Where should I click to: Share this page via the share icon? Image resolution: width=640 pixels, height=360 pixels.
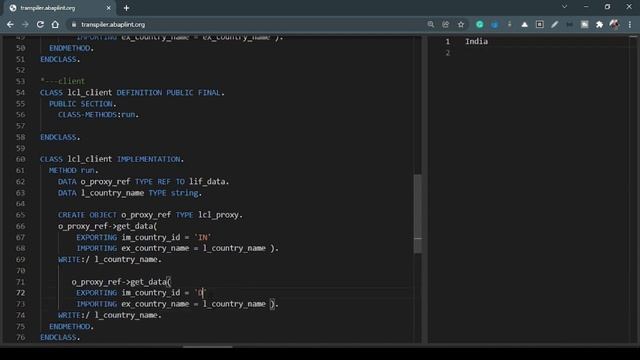pyautogui.click(x=446, y=24)
